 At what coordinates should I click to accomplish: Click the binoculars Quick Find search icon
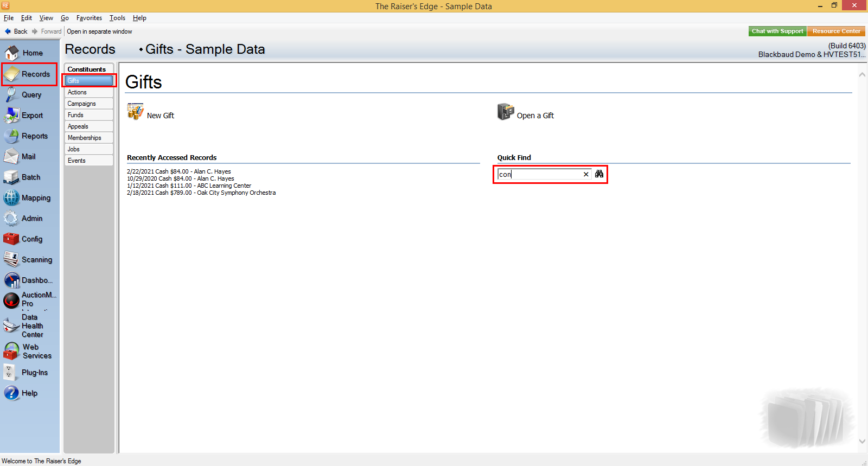click(599, 174)
